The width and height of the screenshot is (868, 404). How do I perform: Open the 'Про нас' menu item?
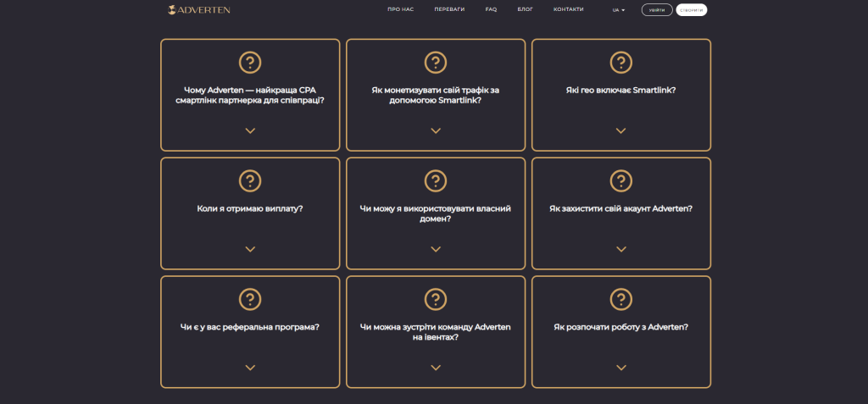click(400, 9)
